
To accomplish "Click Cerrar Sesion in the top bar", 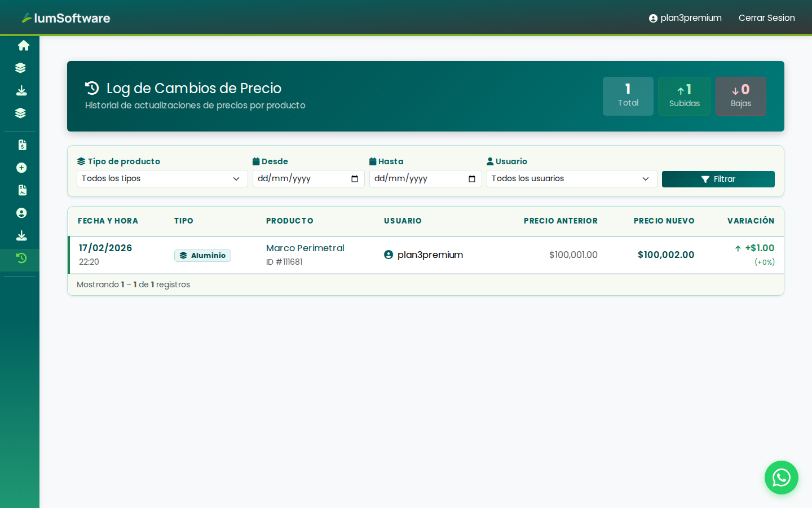I will [766, 17].
